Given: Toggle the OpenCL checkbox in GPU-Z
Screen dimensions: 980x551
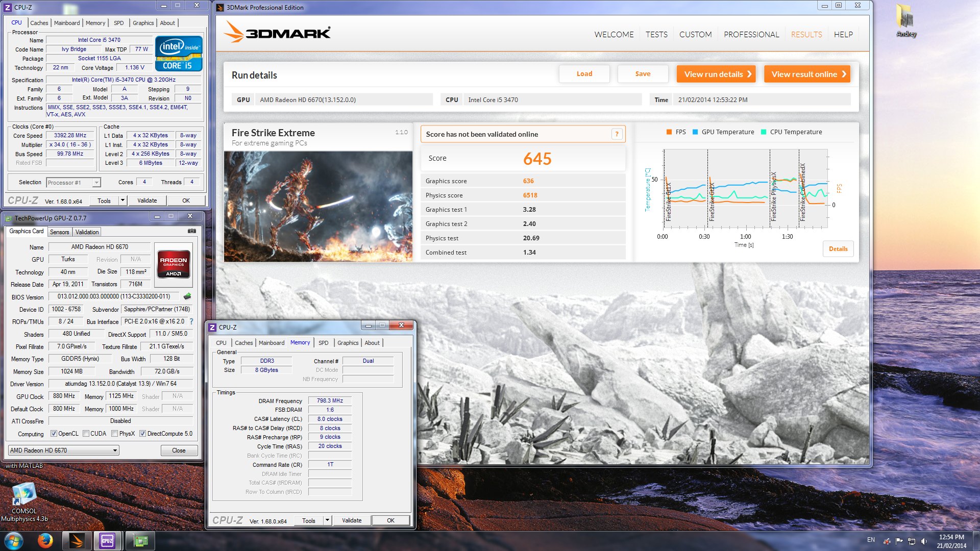Looking at the screenshot, I should coord(54,434).
